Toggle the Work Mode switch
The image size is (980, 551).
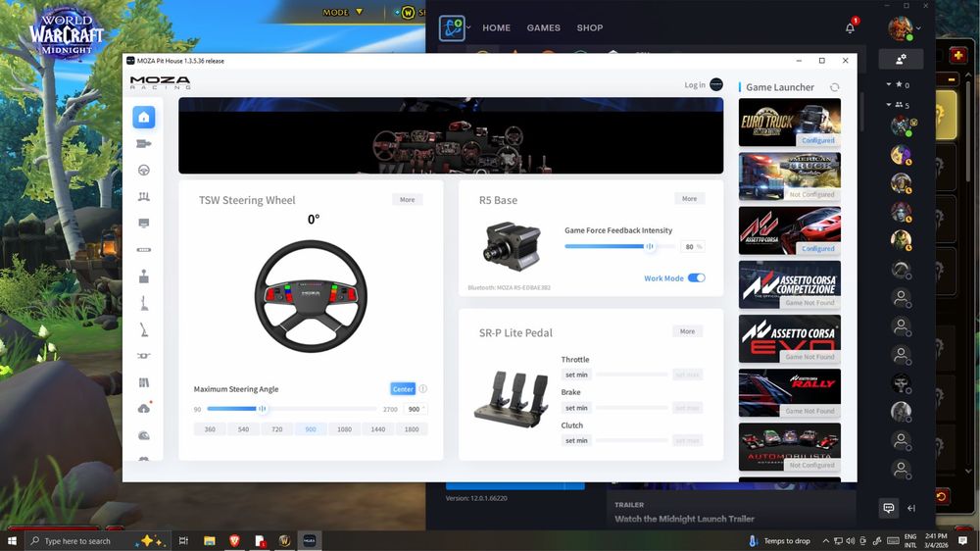(x=696, y=277)
